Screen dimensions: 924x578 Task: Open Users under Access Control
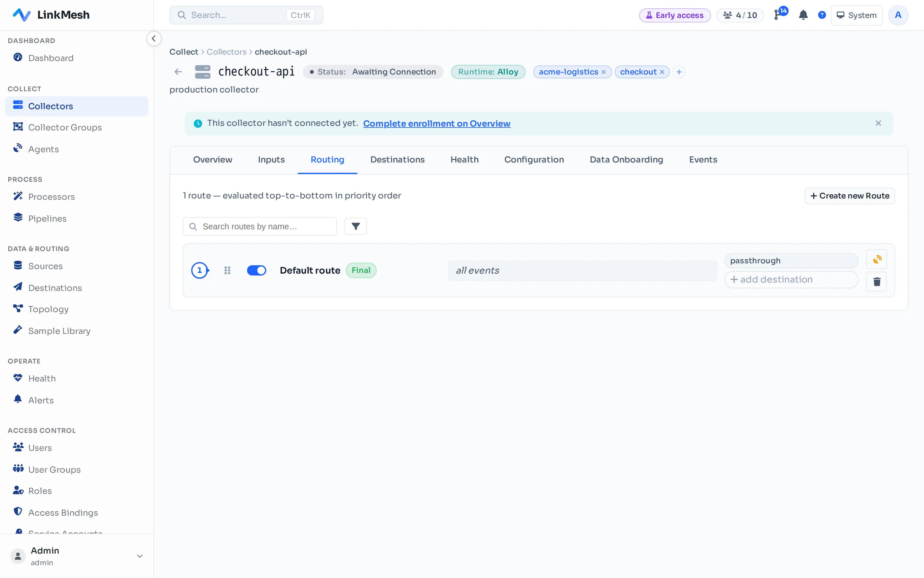(76, 448)
